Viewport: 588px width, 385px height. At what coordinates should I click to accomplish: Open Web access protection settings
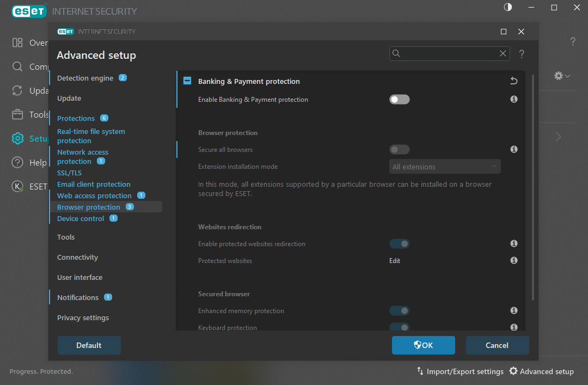coord(94,196)
